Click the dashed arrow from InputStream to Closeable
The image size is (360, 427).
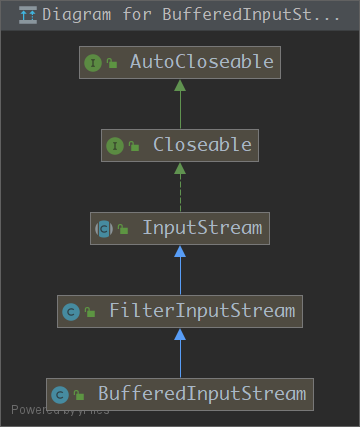(x=180, y=187)
